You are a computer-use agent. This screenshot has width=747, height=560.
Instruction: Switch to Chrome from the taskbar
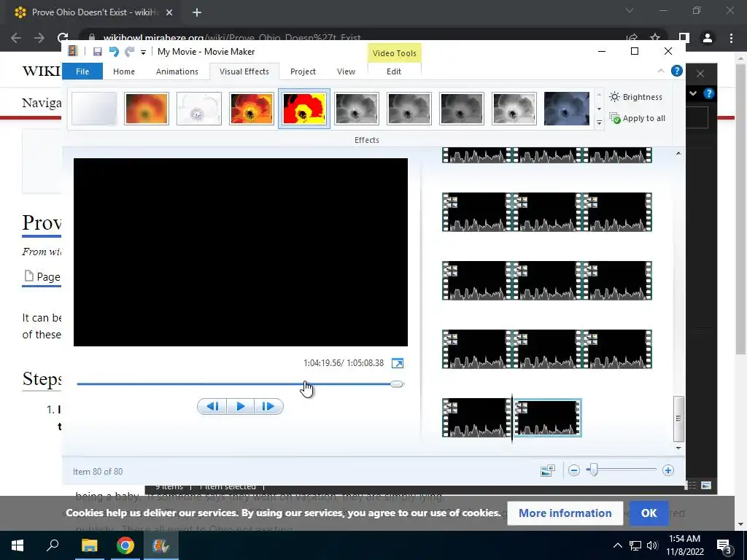(x=125, y=545)
